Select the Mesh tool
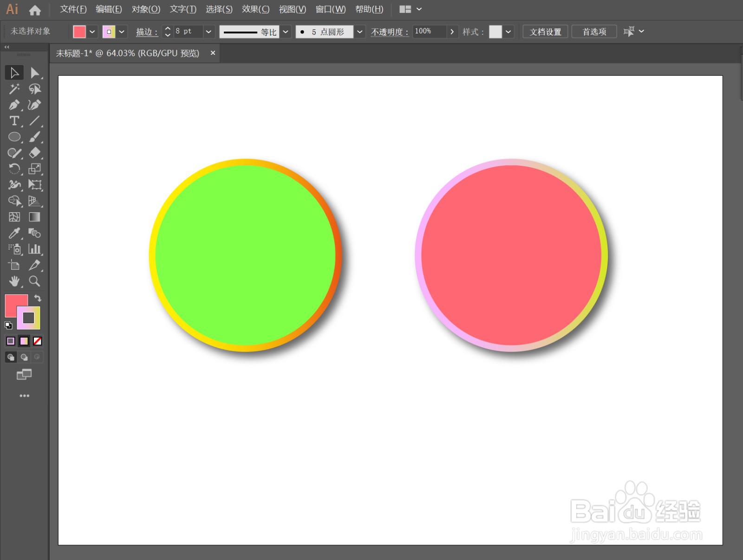This screenshot has height=560, width=743. pos(14,217)
